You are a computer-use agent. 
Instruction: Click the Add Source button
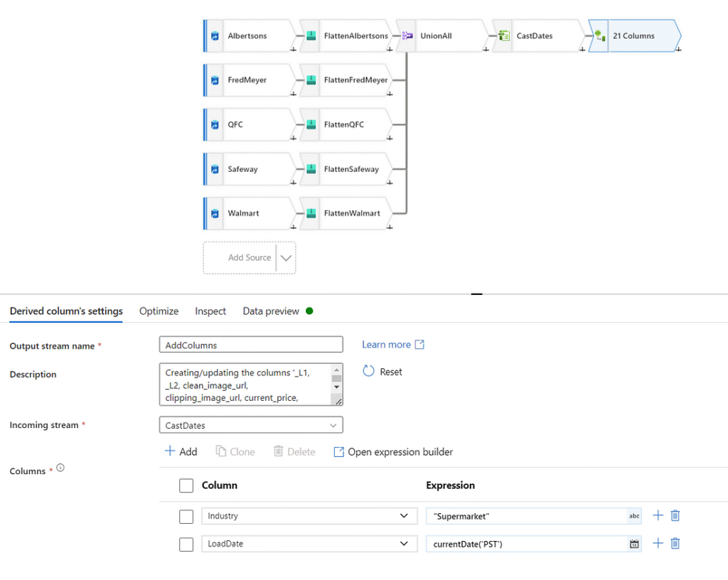tap(250, 257)
